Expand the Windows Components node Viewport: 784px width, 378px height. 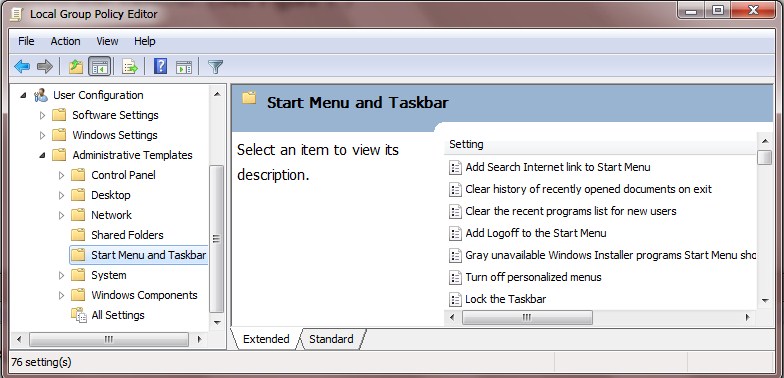(x=61, y=295)
